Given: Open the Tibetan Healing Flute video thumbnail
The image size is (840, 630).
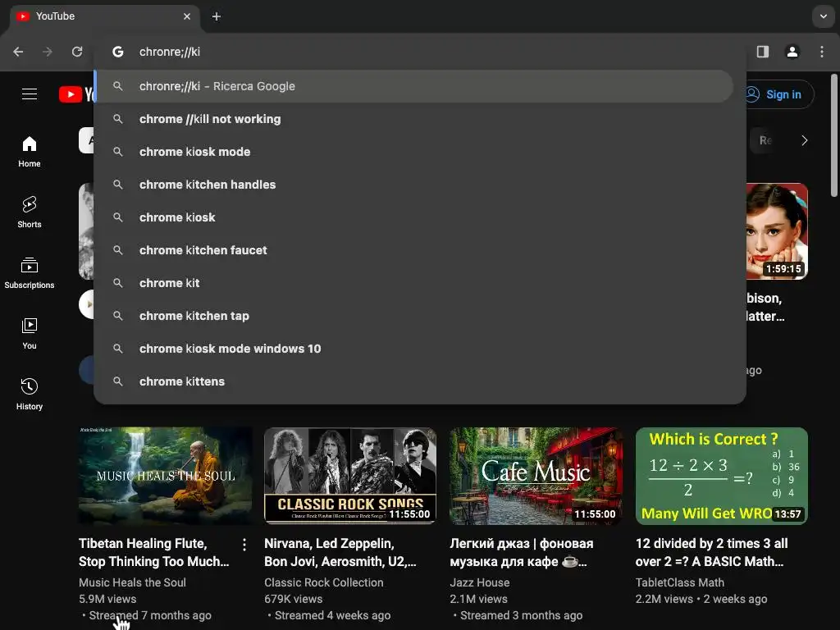Looking at the screenshot, I should [165, 476].
